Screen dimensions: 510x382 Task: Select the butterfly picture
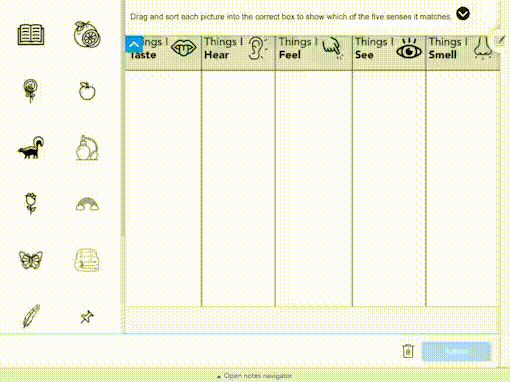[31, 260]
